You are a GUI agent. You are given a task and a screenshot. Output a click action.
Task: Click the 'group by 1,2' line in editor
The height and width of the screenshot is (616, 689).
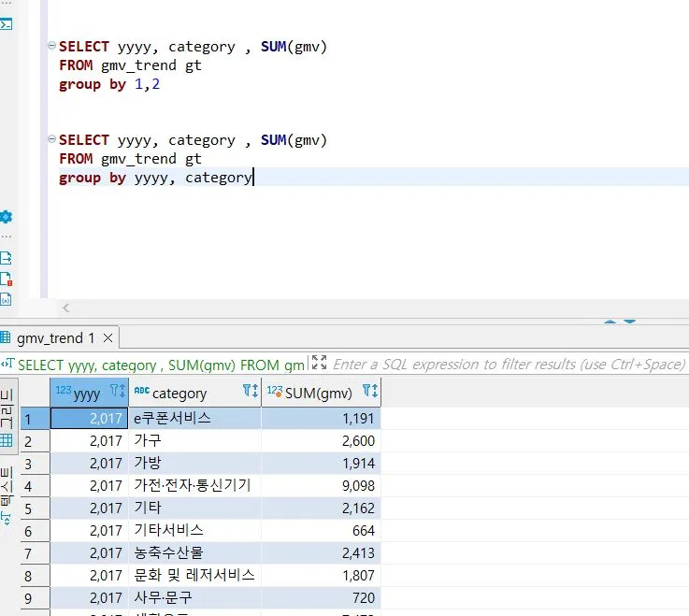(109, 84)
